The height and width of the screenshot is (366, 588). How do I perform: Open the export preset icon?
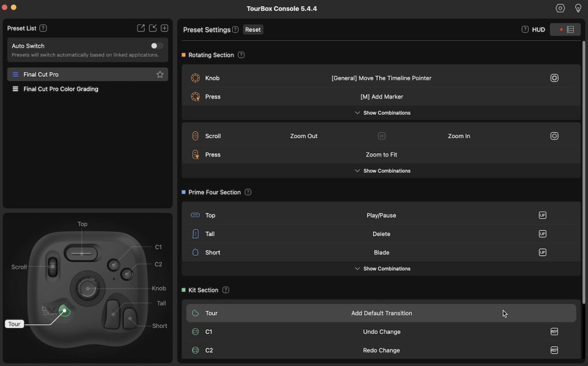[140, 28]
